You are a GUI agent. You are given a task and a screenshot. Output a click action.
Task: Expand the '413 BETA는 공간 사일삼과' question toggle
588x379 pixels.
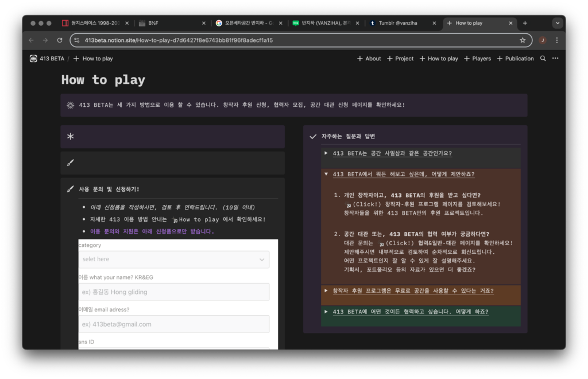pos(326,153)
